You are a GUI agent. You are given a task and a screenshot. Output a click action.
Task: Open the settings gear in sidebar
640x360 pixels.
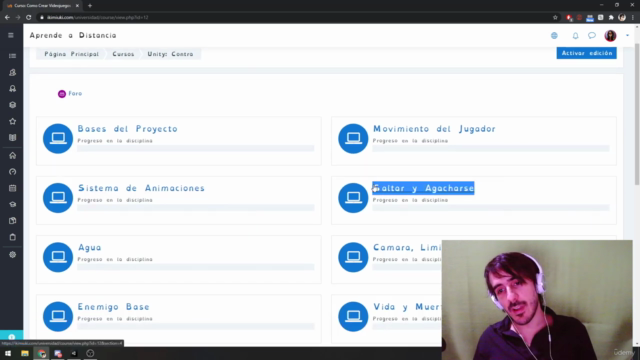13,255
